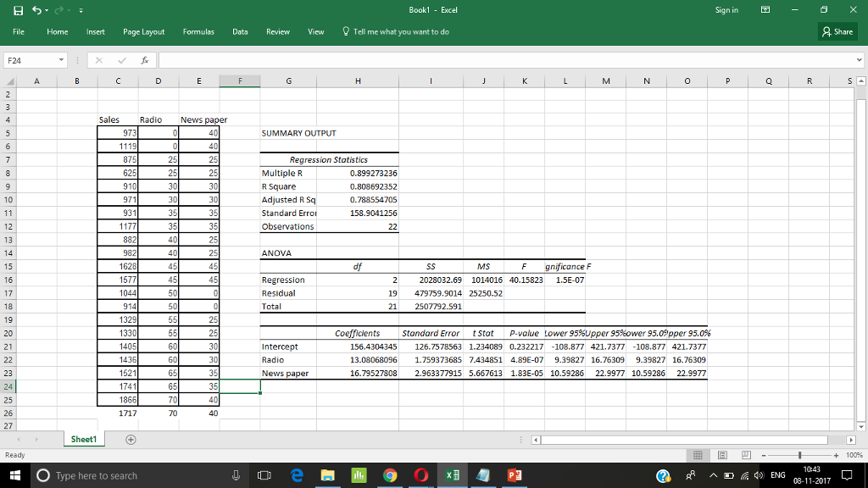Switch to Normal view in status bar
Viewport: 868px width, 488px height.
pos(698,455)
